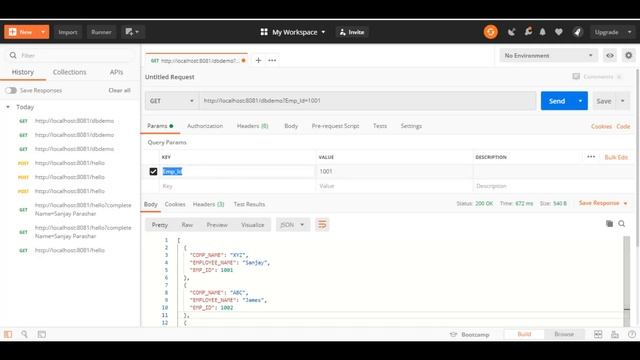Click the request URL field
Screen dimensions: 640x360
[368, 101]
